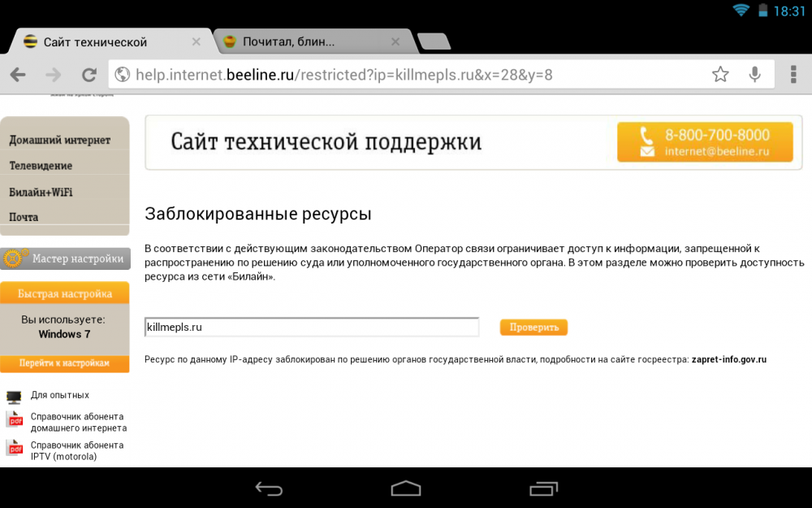Image resolution: width=812 pixels, height=508 pixels.
Task: Click the envelope icon in contact box
Action: 647,151
